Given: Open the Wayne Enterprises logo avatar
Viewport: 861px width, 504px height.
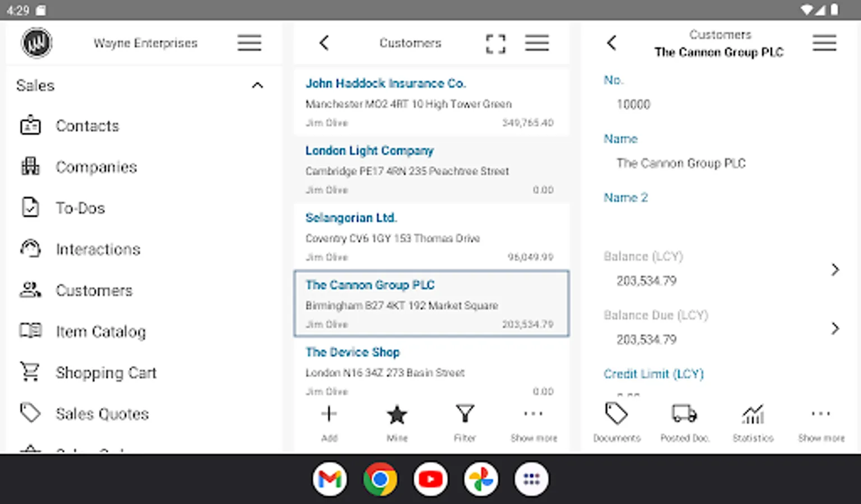Looking at the screenshot, I should pos(36,43).
